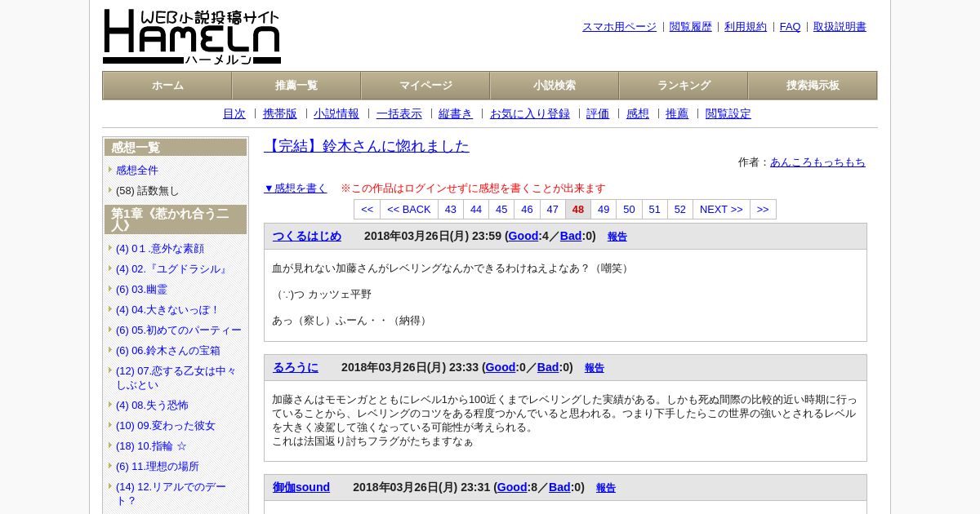Go to comment page 52
Image resolution: width=980 pixels, height=514 pixels.
[x=680, y=210]
